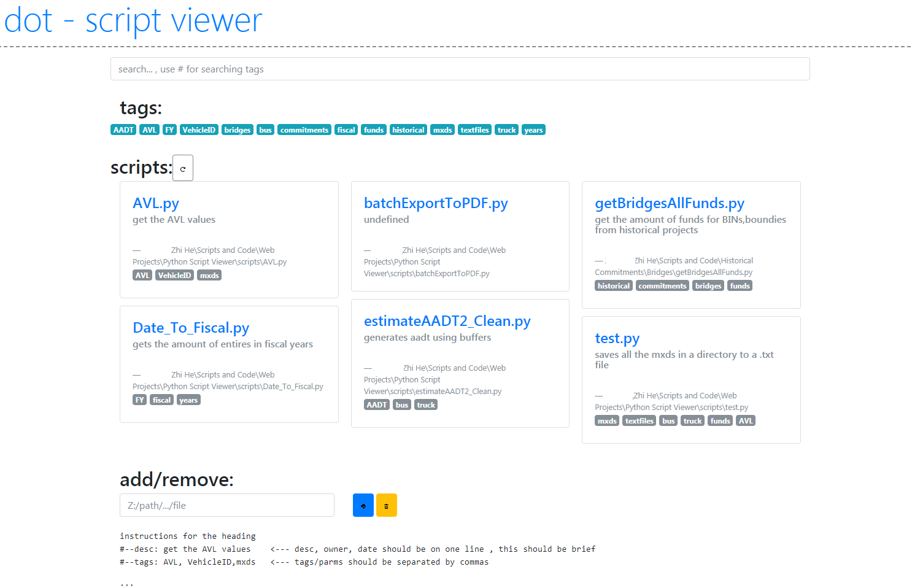Filter by the VehicleID tag in tags list
This screenshot has height=588, width=912.
(x=199, y=130)
